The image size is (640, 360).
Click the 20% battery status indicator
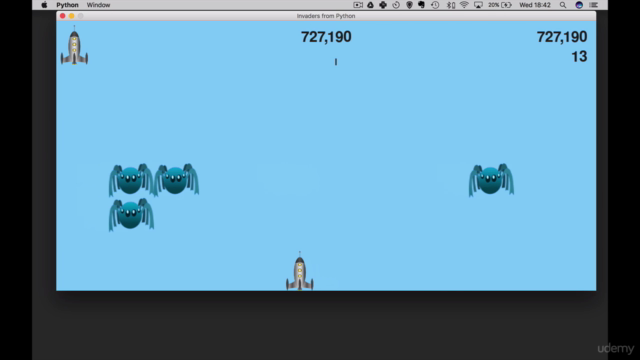pyautogui.click(x=500, y=5)
